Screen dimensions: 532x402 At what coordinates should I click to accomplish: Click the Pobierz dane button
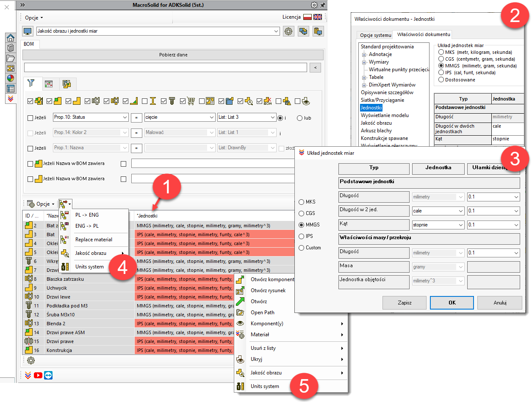[173, 55]
